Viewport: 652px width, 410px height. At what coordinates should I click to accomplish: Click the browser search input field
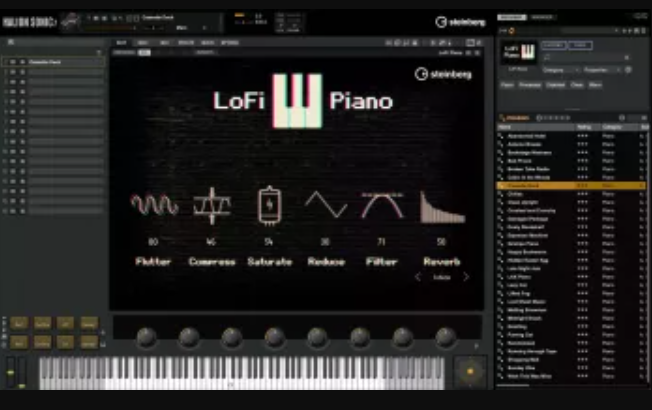pos(584,57)
